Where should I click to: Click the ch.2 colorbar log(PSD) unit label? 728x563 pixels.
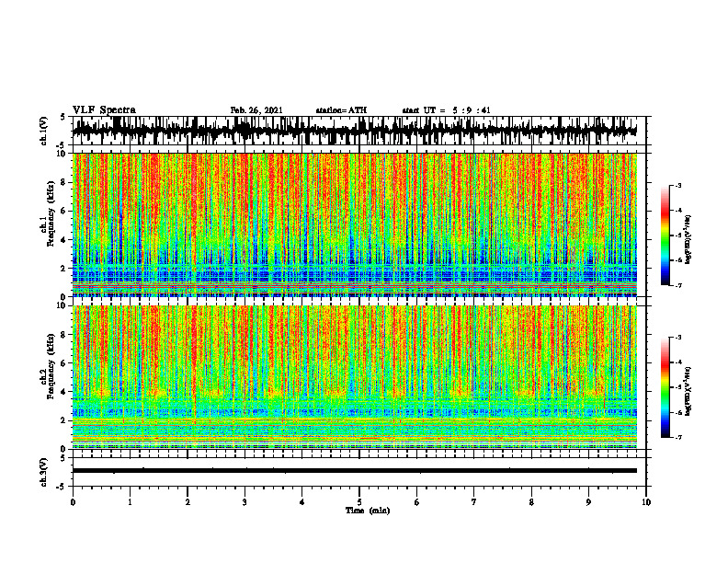click(x=688, y=392)
